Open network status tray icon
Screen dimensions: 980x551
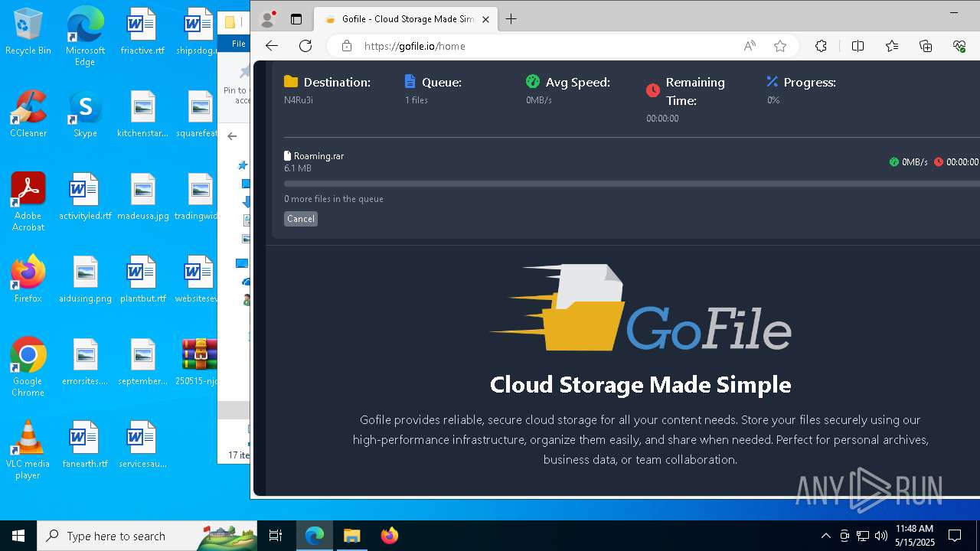pos(863,536)
